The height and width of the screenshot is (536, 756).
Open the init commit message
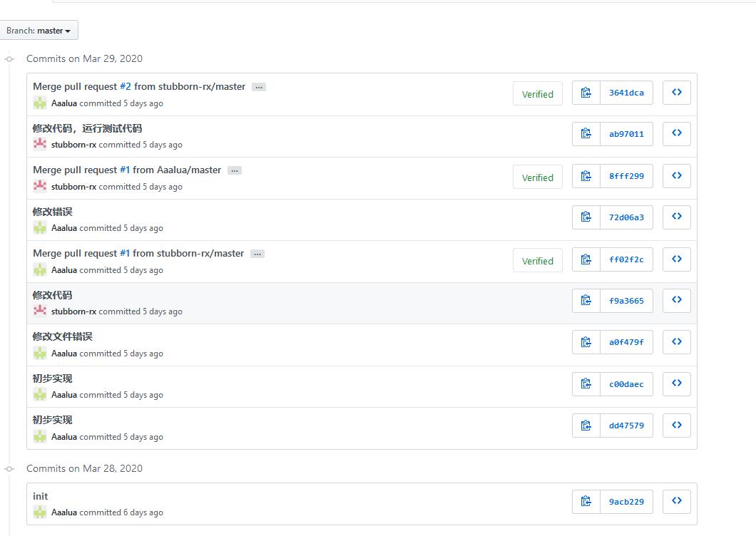41,496
